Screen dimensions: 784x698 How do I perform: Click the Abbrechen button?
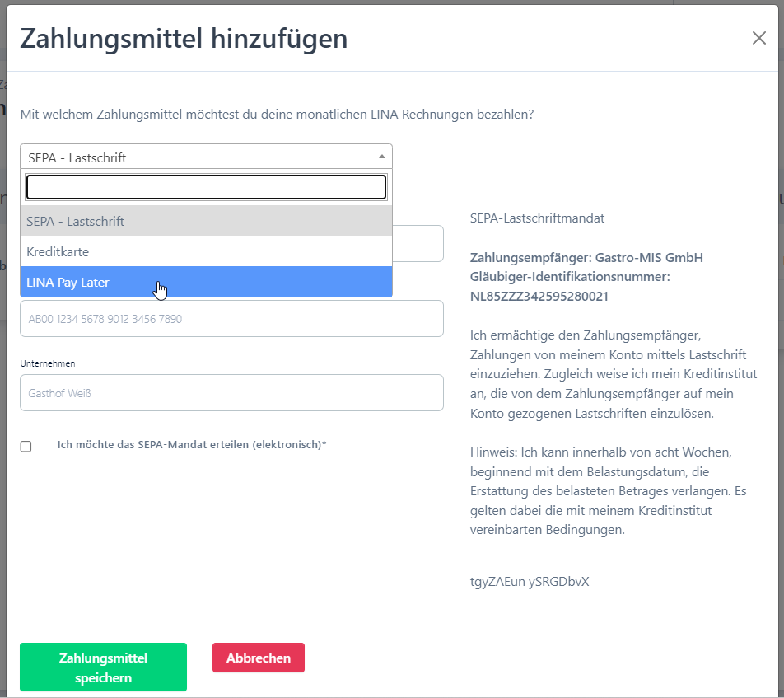[x=259, y=658]
